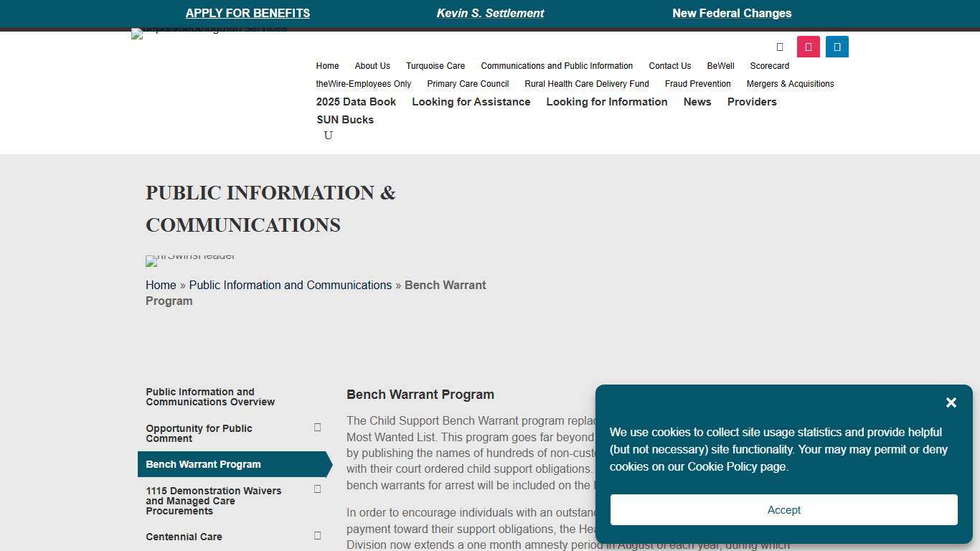Click the New Federal Changes link
Image resolution: width=980 pixels, height=551 pixels.
(732, 13)
